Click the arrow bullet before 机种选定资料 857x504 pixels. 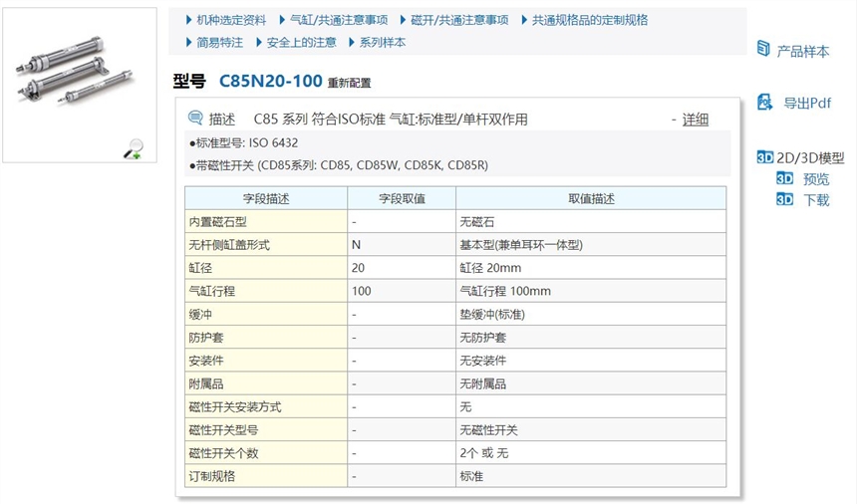click(x=189, y=20)
